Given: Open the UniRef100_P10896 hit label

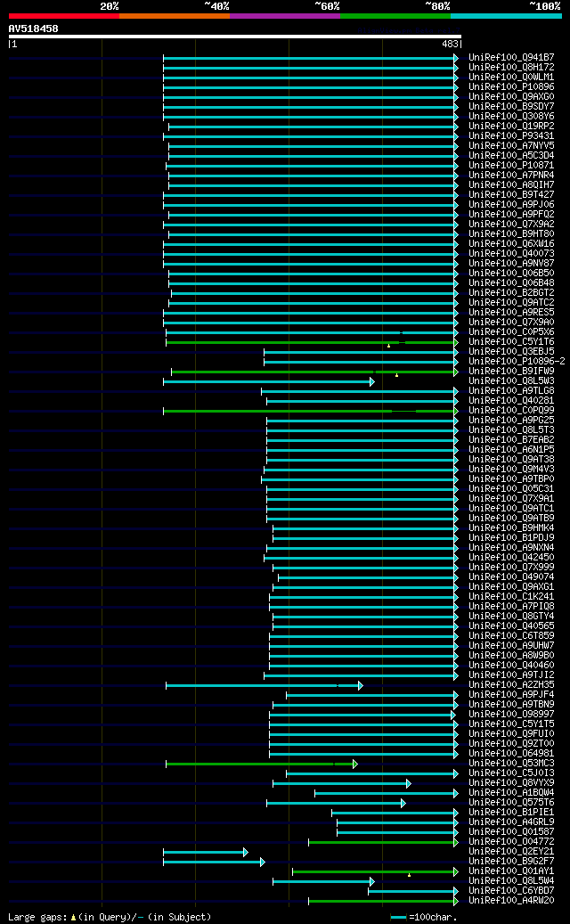Looking at the screenshot, I should coord(511,86).
